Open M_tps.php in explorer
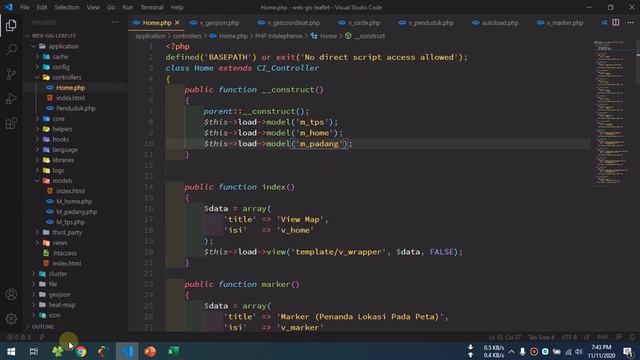The width and height of the screenshot is (640, 360). 70,222
